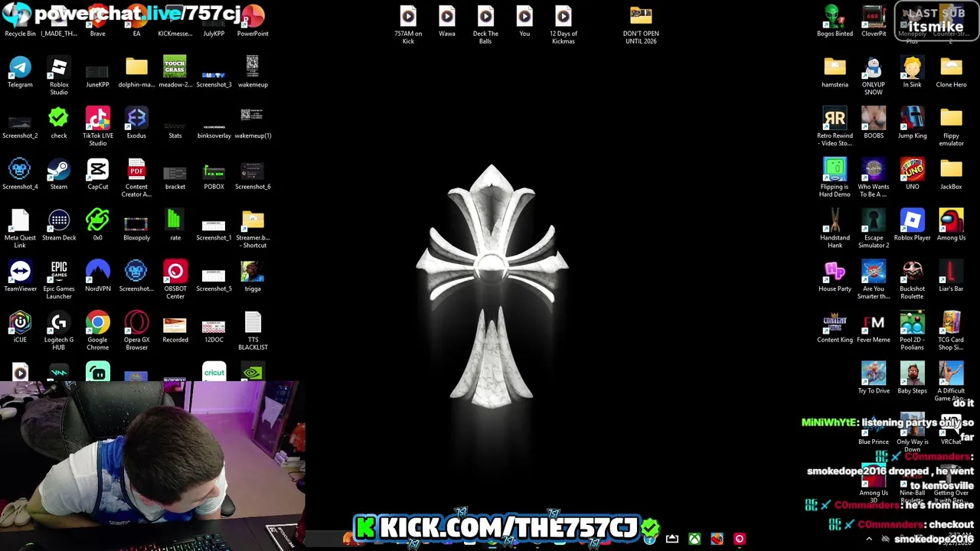Open the DON'T OPEN UNTIL 2026 folder
Screen dimensions: 980x551
641,25
